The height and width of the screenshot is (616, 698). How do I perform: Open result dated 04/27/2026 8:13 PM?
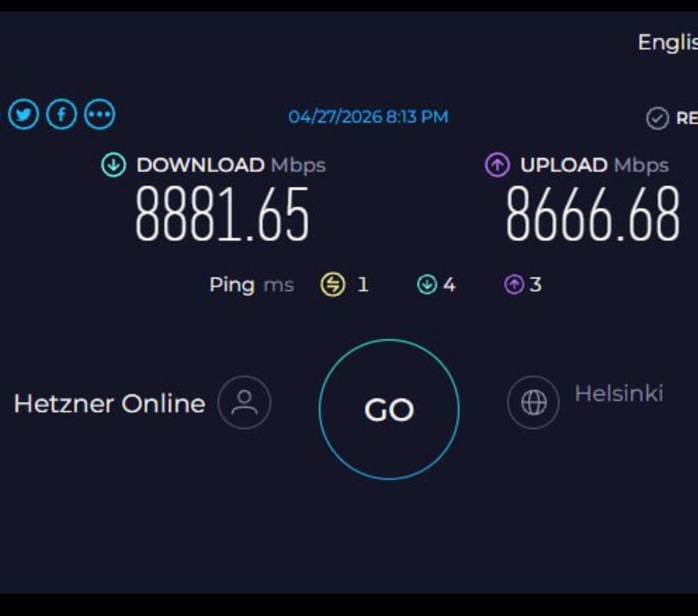click(369, 117)
